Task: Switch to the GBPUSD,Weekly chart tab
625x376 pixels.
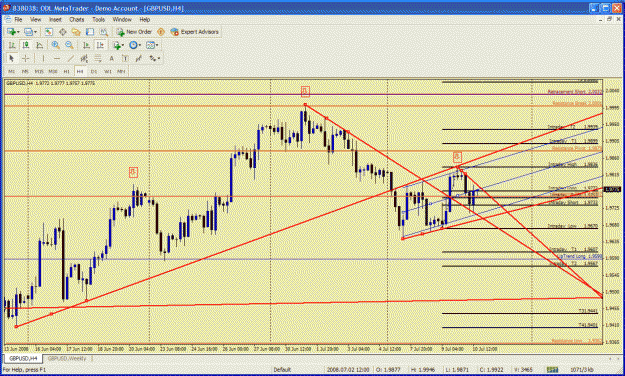Action: point(67,358)
